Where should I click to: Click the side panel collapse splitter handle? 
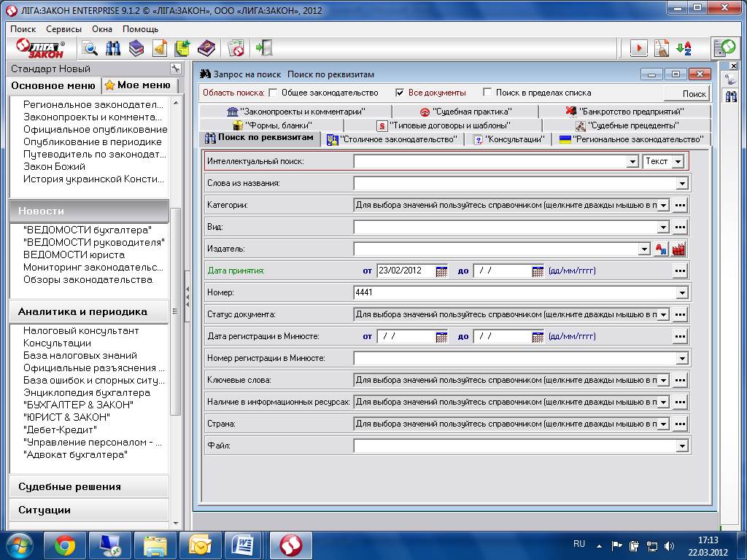(x=187, y=295)
